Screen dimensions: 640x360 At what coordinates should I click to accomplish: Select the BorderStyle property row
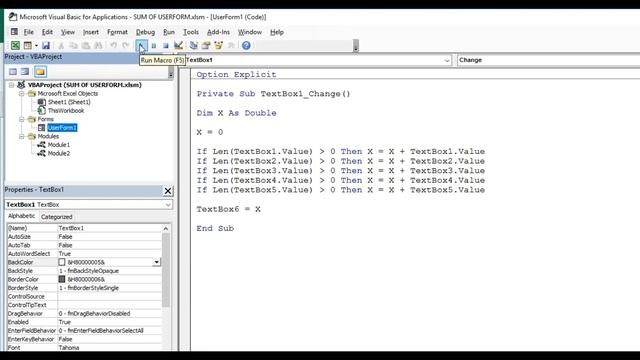(x=84, y=288)
